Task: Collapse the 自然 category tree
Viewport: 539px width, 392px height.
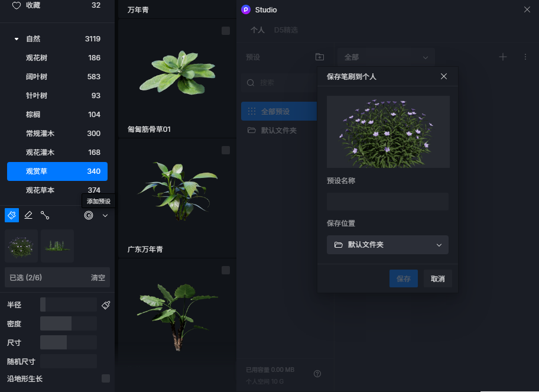Action: coord(17,39)
